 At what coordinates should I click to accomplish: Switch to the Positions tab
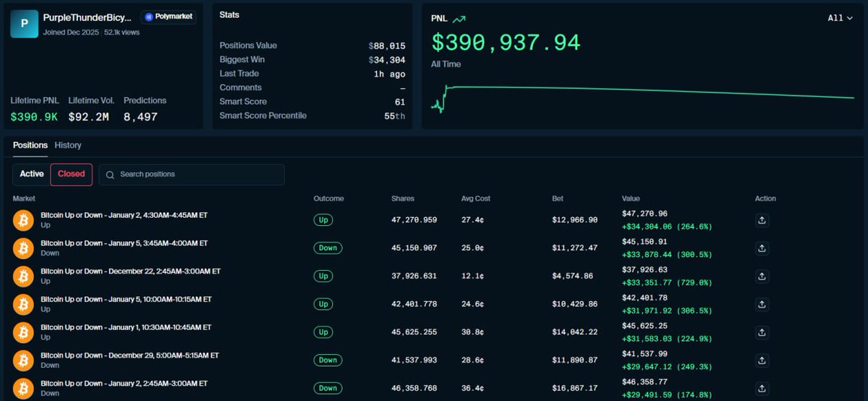30,145
